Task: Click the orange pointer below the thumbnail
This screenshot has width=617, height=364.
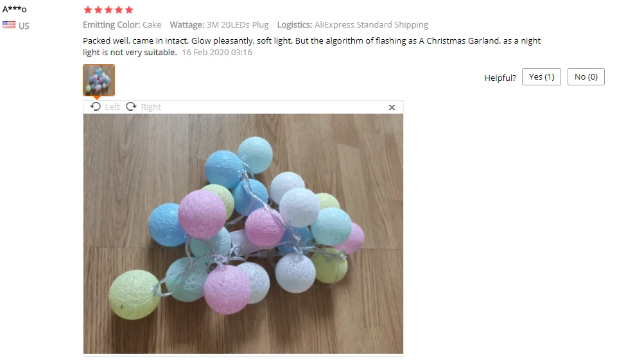Action: tap(97, 98)
